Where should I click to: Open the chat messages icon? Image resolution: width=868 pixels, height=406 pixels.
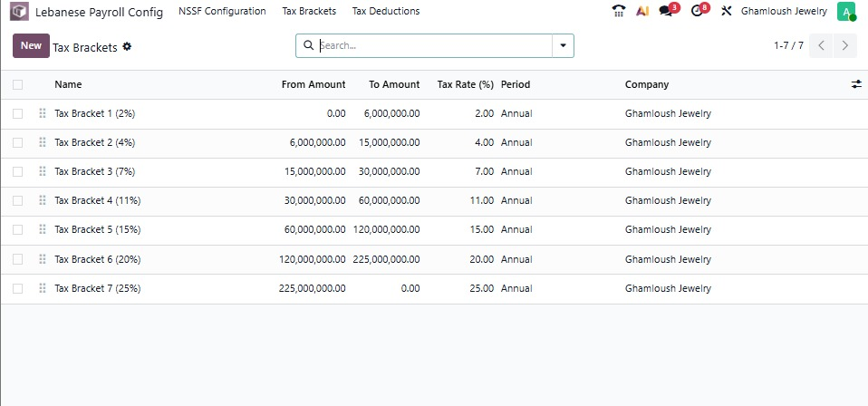click(667, 12)
